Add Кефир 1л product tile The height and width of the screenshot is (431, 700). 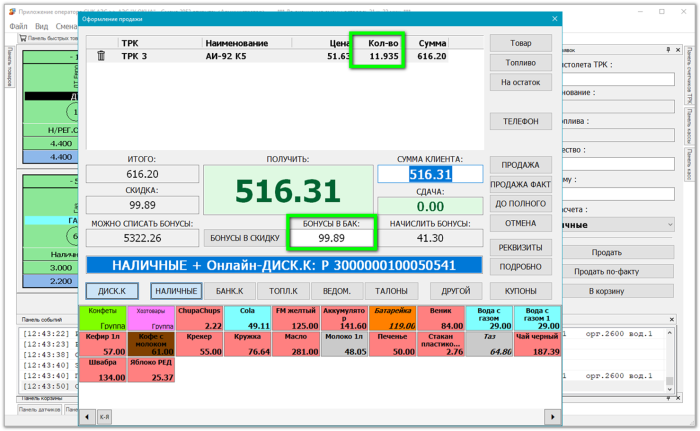(103, 344)
